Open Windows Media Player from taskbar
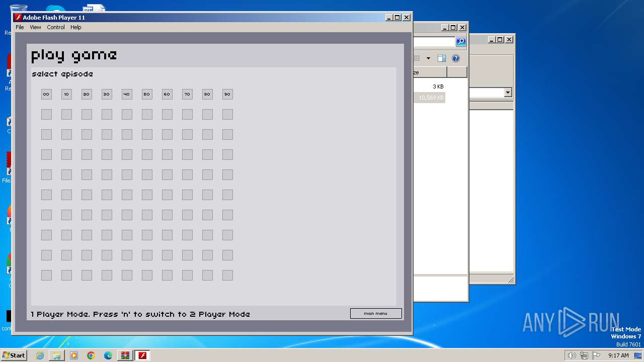This screenshot has width=644, height=362. tap(74, 355)
